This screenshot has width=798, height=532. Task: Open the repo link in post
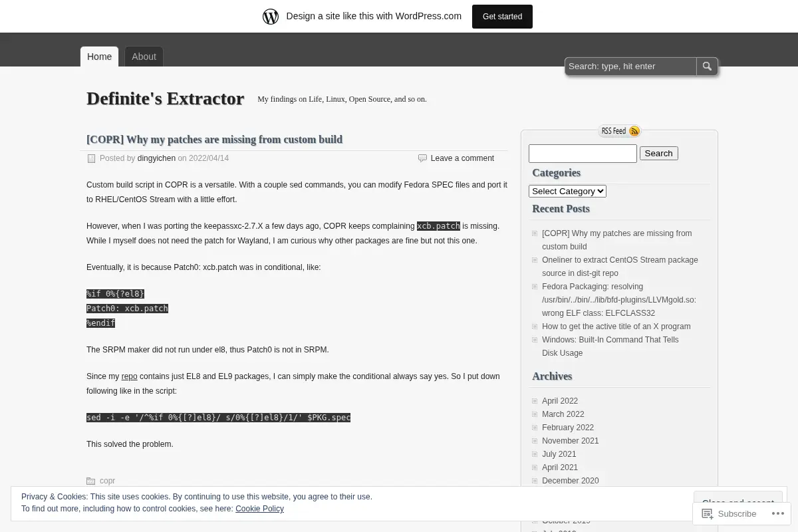(129, 376)
